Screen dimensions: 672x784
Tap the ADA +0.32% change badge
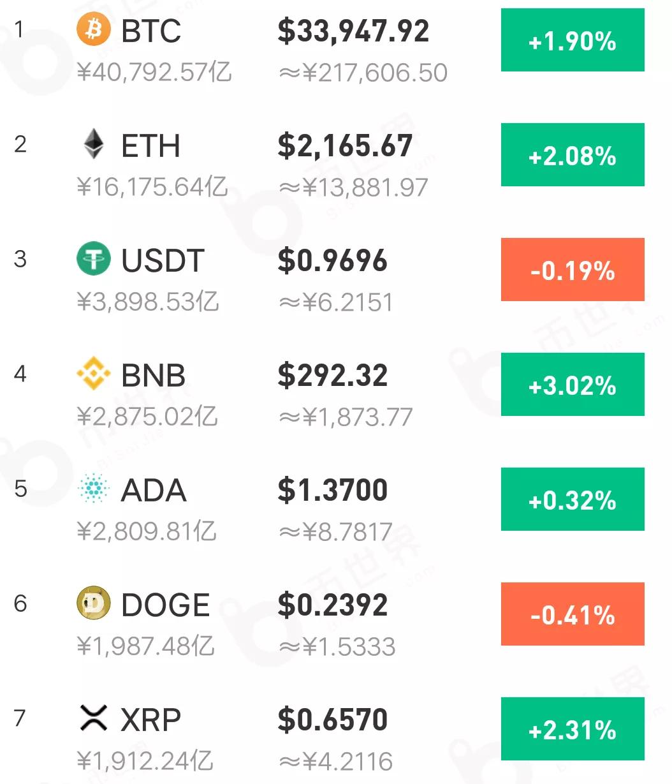[573, 499]
